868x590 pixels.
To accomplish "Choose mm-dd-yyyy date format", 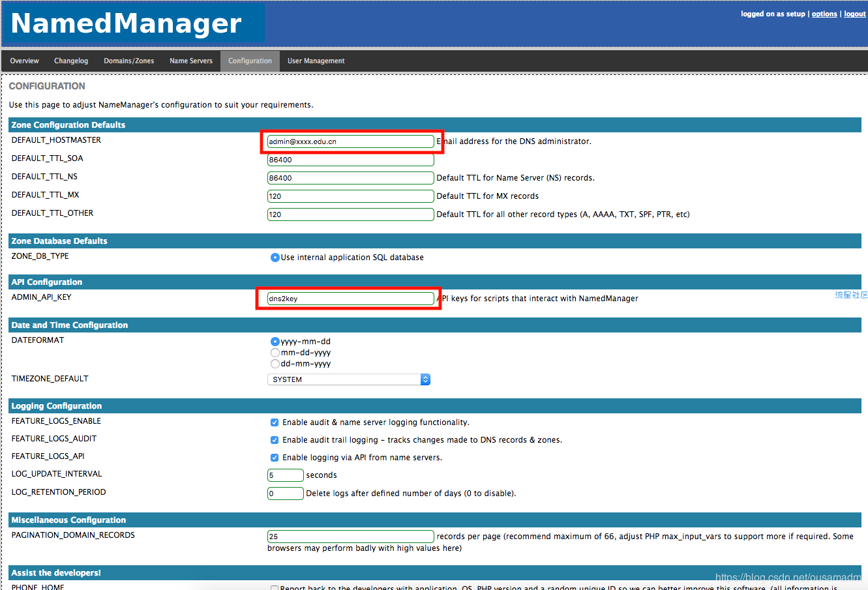I will pos(275,353).
